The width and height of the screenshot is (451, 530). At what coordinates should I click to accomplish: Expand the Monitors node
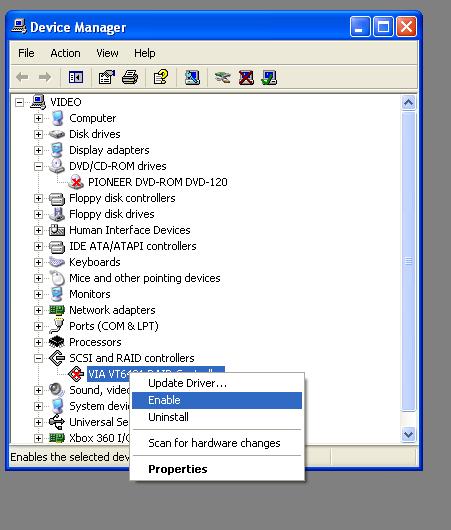(38, 294)
